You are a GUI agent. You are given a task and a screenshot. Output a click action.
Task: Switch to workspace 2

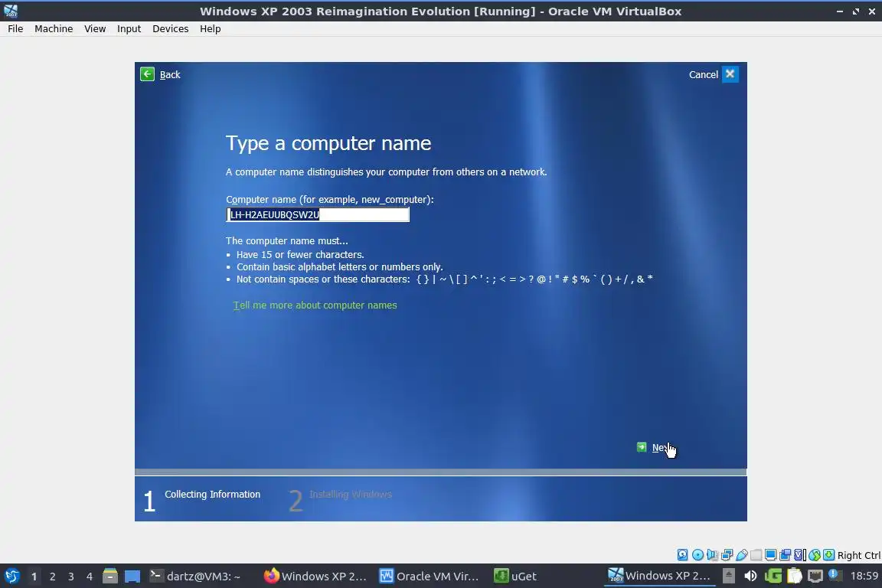click(52, 577)
